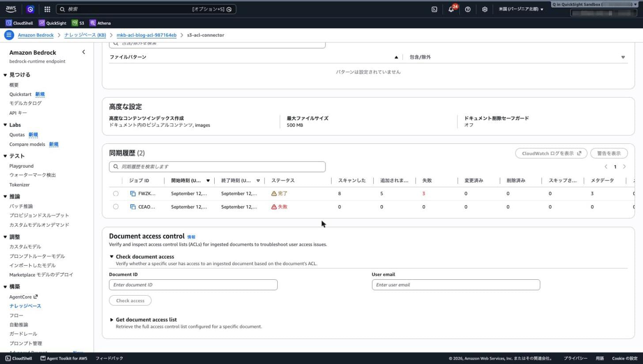643x364 pixels.
Task: Open the プライバシー footer link
Action: coord(575,358)
